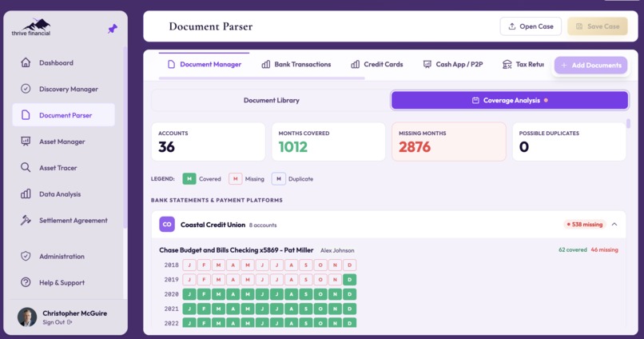Viewport: 644px width, 339px height.
Task: Click the Save Case button
Action: point(598,26)
